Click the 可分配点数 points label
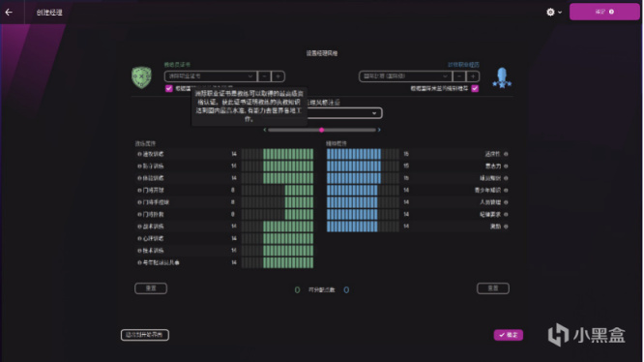 [x=322, y=290]
